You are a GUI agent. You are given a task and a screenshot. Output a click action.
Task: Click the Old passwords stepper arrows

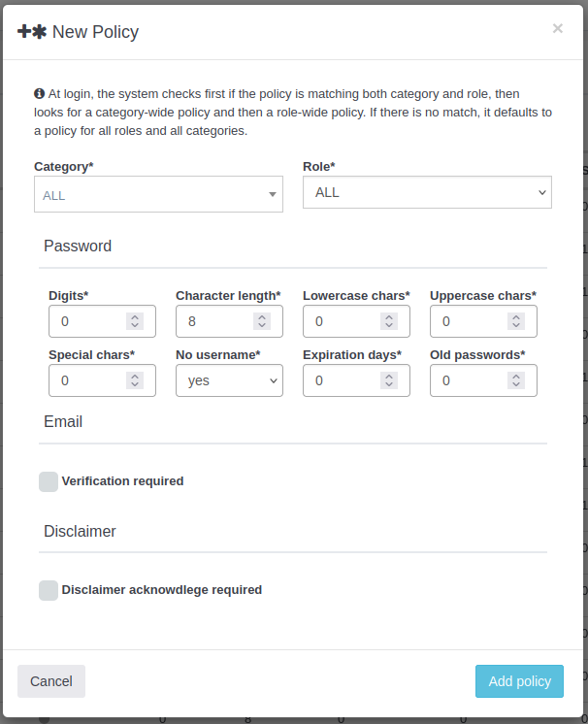pyautogui.click(x=516, y=380)
